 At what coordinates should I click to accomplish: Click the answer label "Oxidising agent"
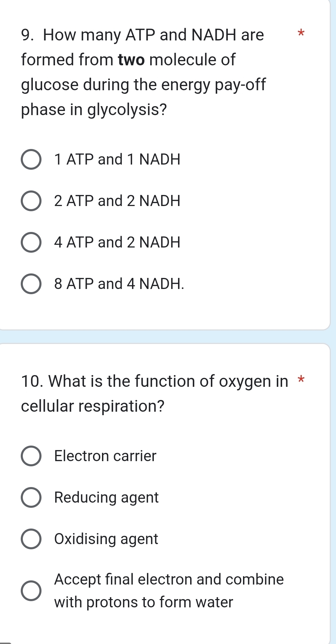106,539
